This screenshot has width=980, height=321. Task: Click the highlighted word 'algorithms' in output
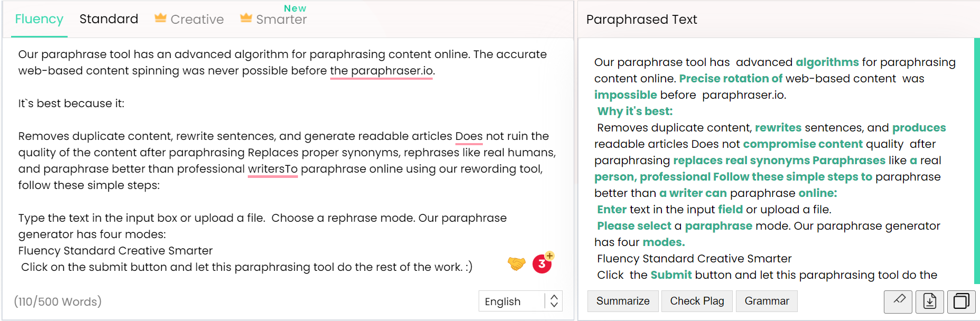click(x=827, y=62)
